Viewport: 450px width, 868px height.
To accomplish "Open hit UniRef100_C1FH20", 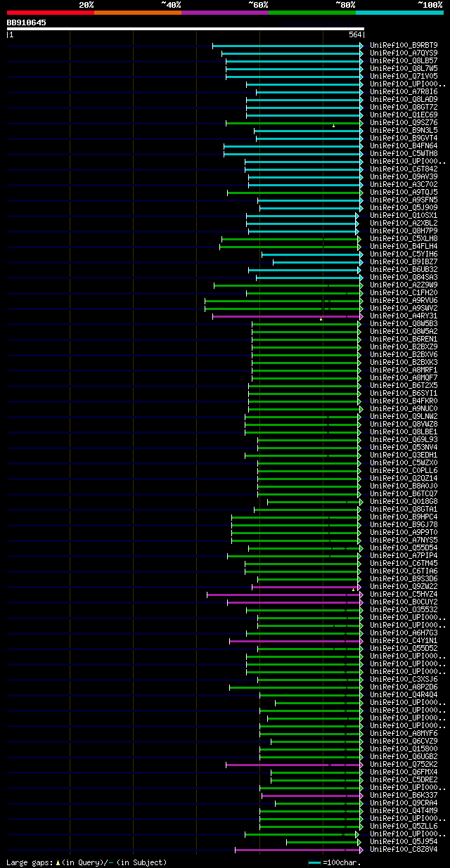I will pos(404,293).
